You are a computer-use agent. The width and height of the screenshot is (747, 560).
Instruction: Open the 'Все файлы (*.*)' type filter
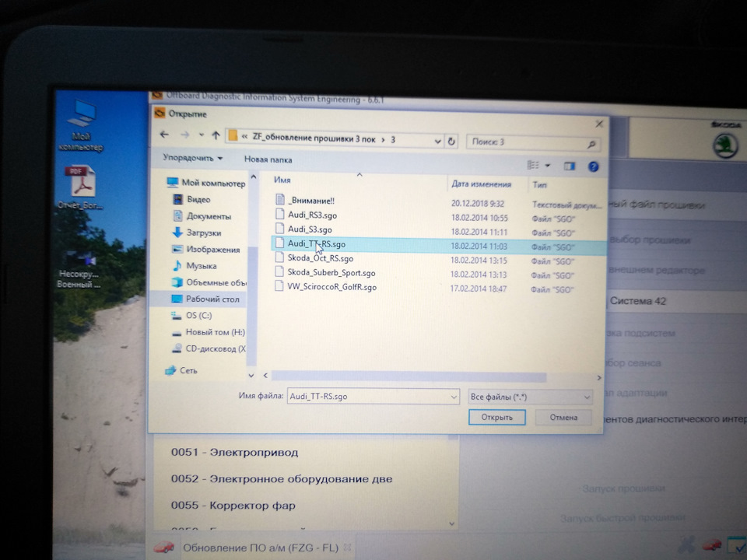point(530,397)
